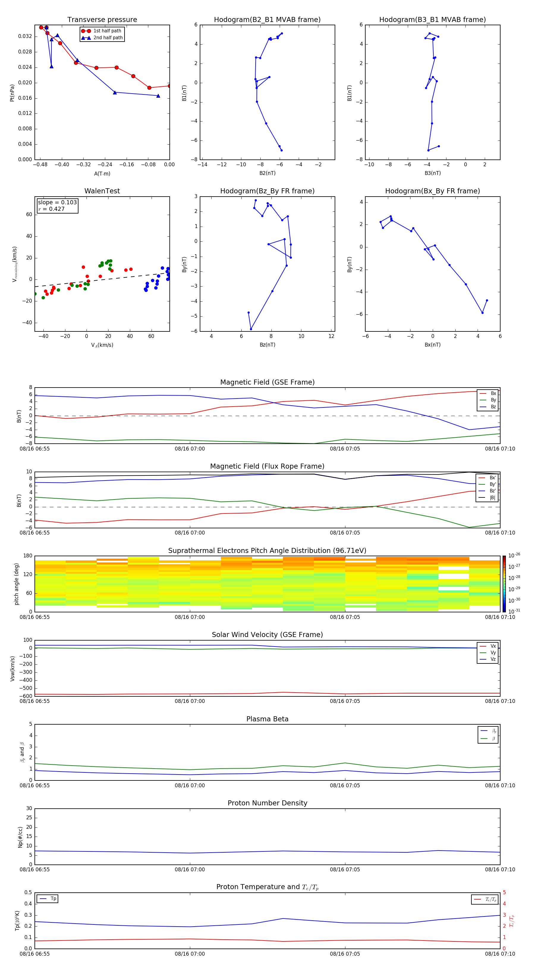Click the Bz' legend entry in flux rope panel

487,491
